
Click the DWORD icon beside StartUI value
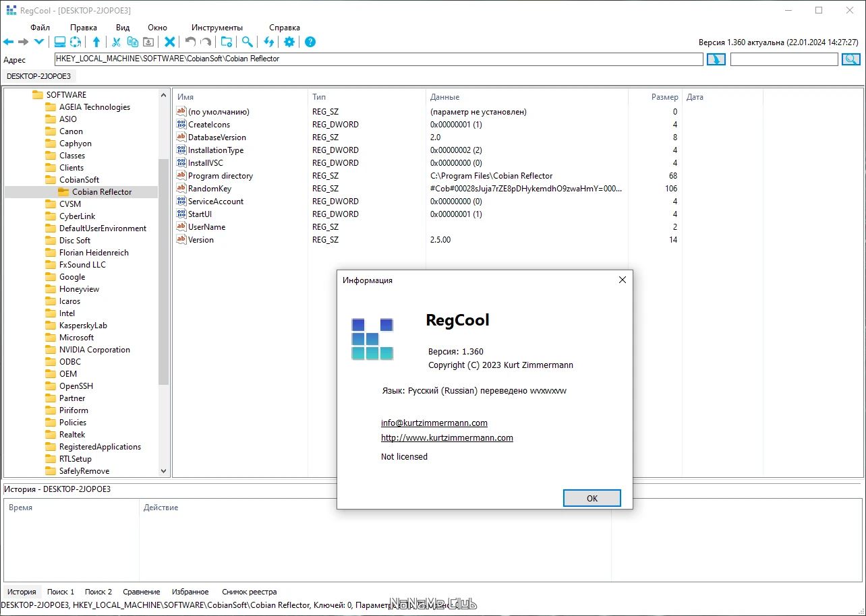click(x=181, y=214)
